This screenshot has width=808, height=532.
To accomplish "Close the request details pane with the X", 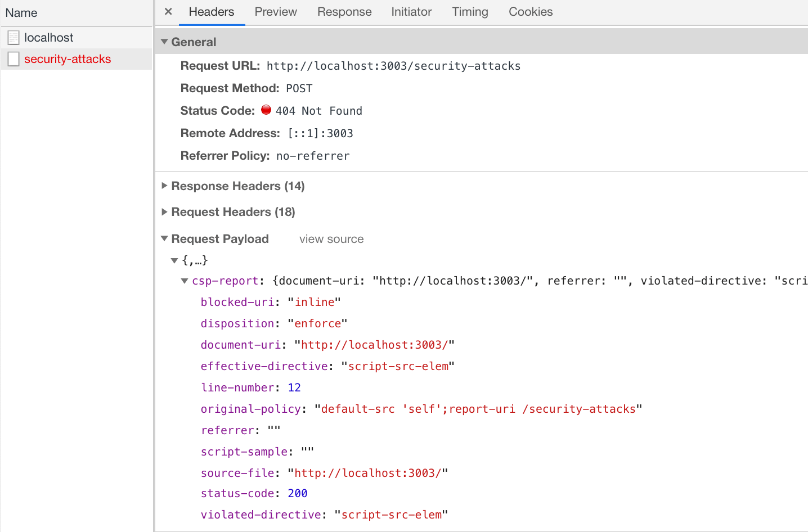I will point(167,11).
